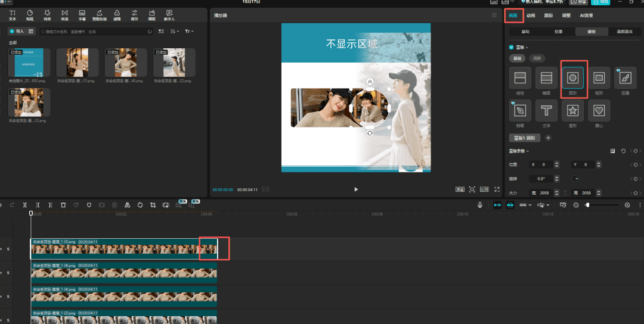Choose the star (星形) mask
Image resolution: width=644 pixels, height=324 pixels.
(572, 110)
